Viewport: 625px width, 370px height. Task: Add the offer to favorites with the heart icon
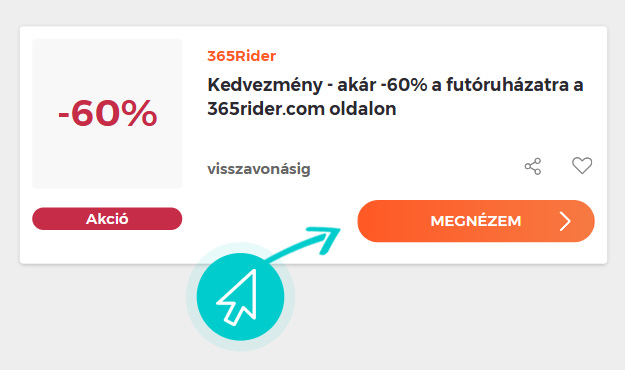click(582, 165)
